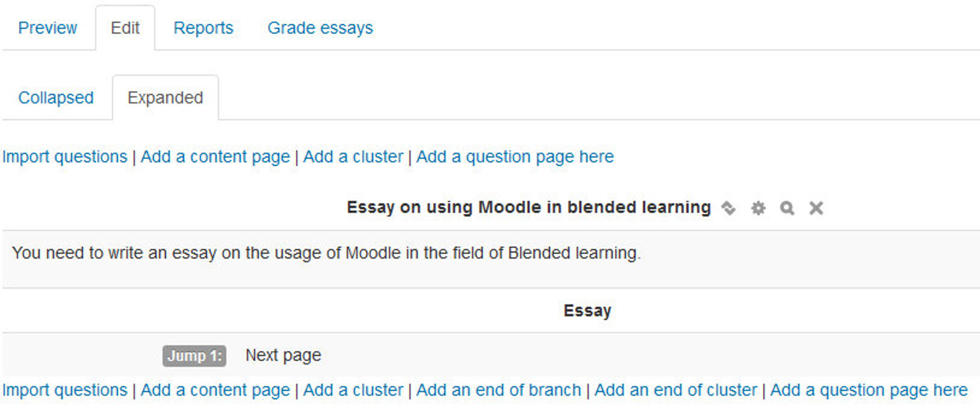Open Import questions at the top
The width and height of the screenshot is (980, 415).
pos(64,156)
